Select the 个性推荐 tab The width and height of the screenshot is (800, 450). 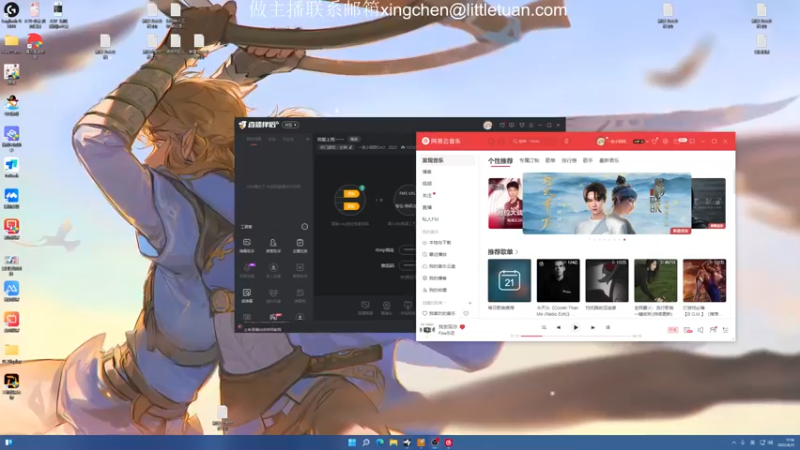[x=500, y=161]
